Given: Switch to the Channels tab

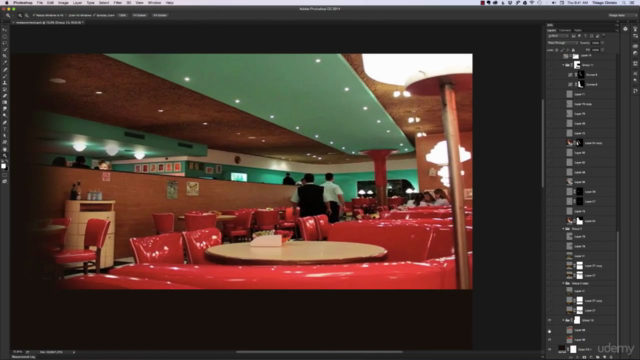Looking at the screenshot, I should click(x=565, y=30).
